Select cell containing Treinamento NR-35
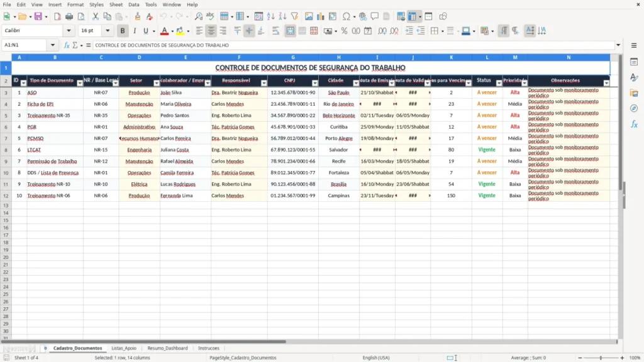 [x=55, y=116]
